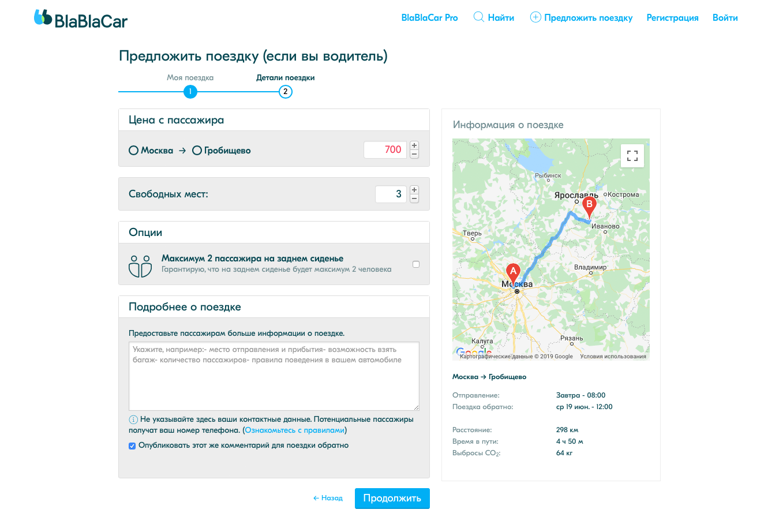Image resolution: width=779 pixels, height=532 pixels.
Task: Click the price input showing 700
Action: tap(385, 149)
